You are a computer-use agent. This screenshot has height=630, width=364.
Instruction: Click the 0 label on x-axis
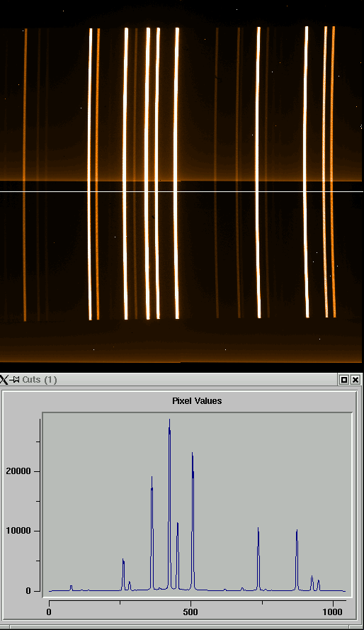click(x=49, y=612)
